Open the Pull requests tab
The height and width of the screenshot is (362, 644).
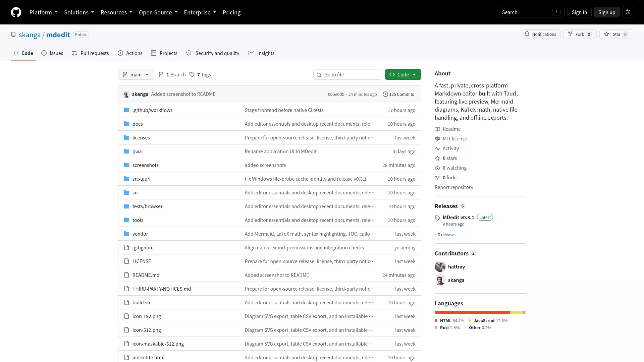pyautogui.click(x=90, y=53)
